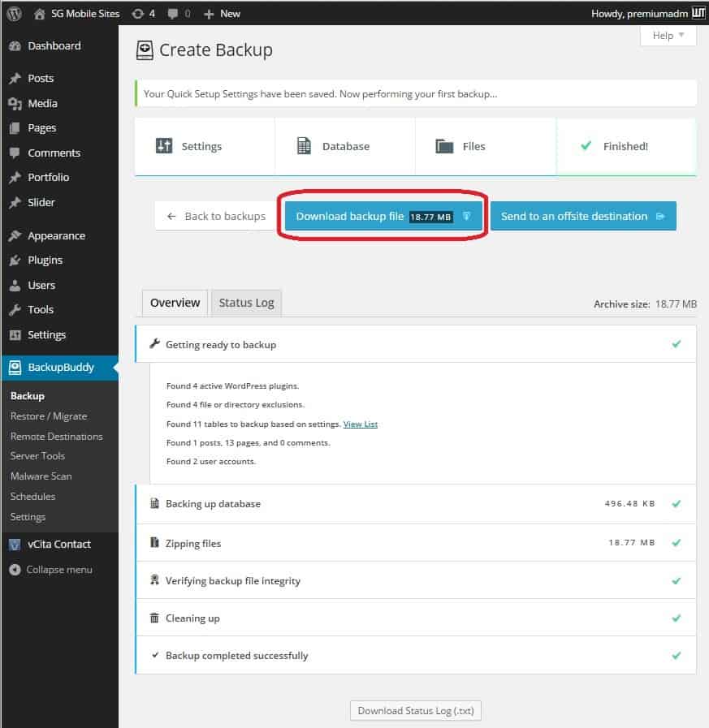Click 'Found 1 posts, 13 pages' text
Viewport: 709px width, 728px height.
click(248, 443)
